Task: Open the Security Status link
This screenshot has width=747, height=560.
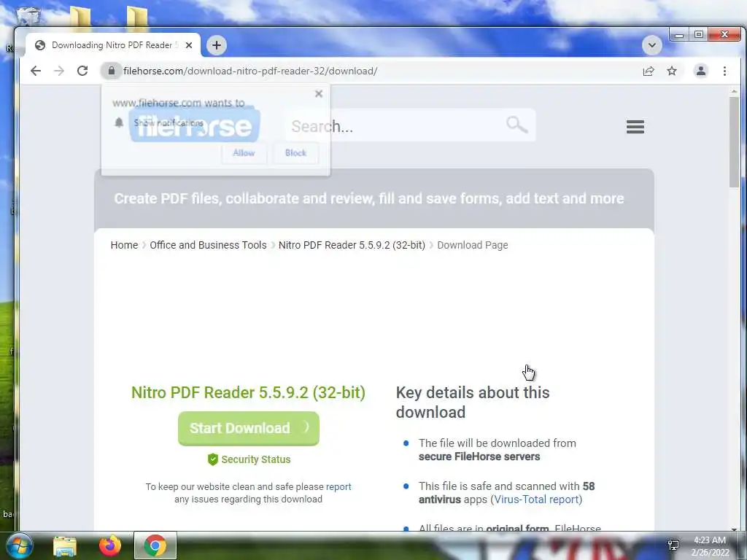Action: [x=256, y=459]
